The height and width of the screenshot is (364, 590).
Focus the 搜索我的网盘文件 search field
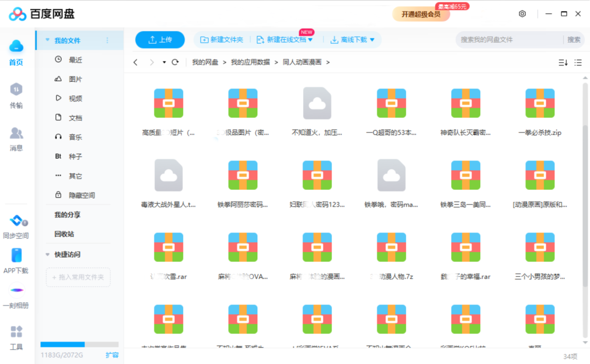coord(510,40)
